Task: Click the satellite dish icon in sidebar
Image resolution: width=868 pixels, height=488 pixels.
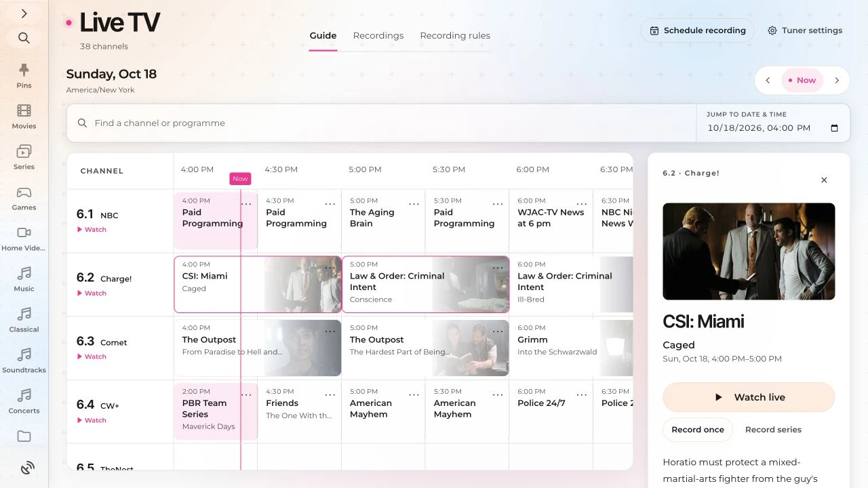Action: point(27,468)
